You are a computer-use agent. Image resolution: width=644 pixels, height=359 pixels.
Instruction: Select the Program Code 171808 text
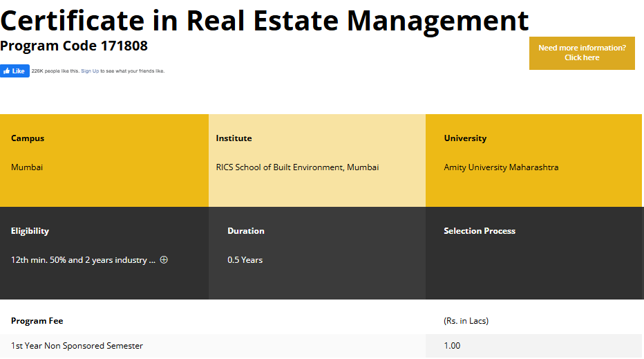point(74,46)
